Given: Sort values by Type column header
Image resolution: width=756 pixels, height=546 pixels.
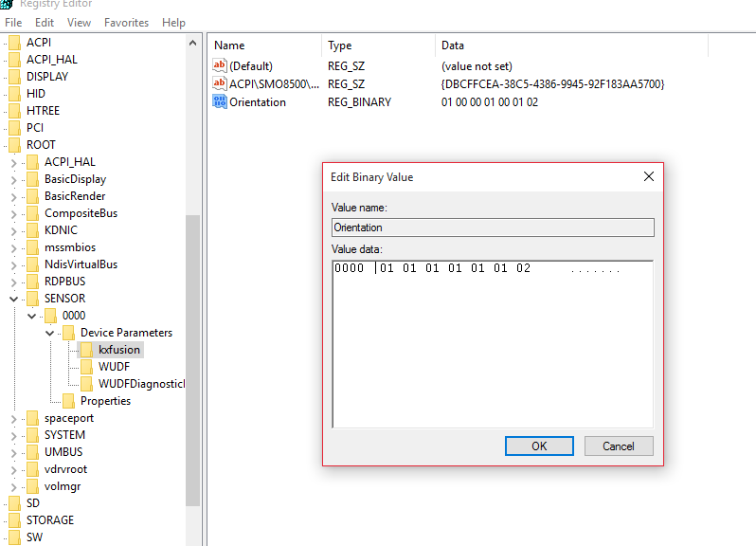Looking at the screenshot, I should point(379,45).
